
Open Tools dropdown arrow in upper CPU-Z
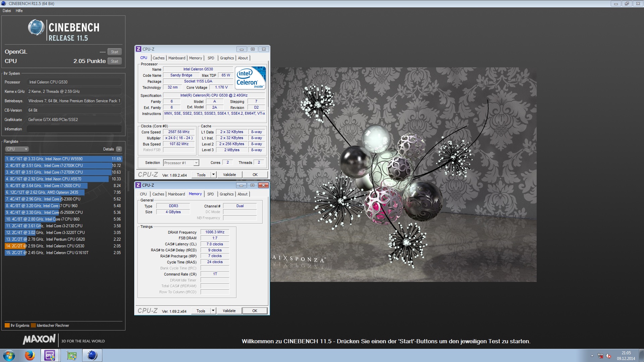[x=213, y=175]
